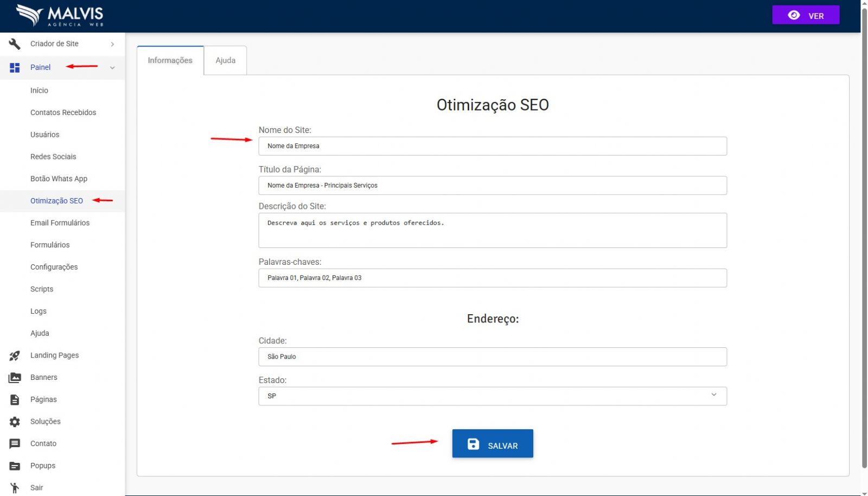Switch to the Ajuda tab
The image size is (868, 496).
225,60
